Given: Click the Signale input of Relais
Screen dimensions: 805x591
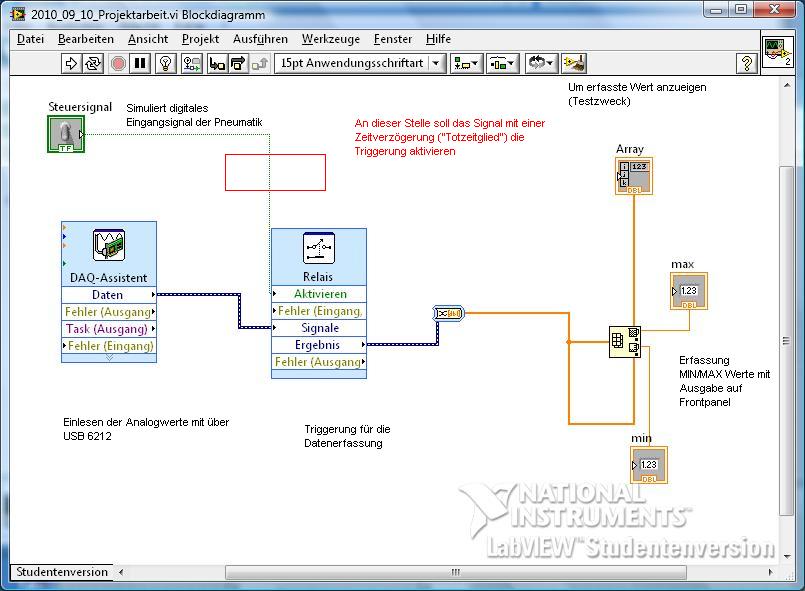Looking at the screenshot, I should pyautogui.click(x=319, y=328).
